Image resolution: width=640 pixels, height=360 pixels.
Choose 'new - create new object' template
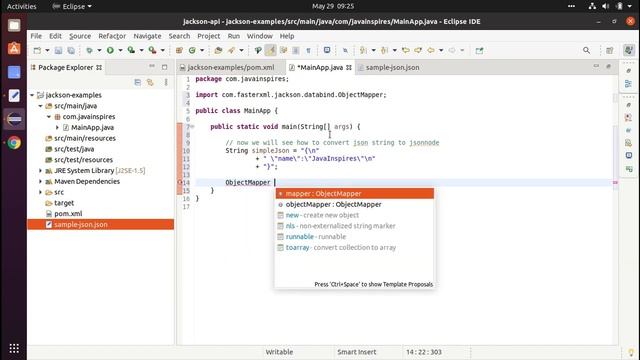coord(355,215)
